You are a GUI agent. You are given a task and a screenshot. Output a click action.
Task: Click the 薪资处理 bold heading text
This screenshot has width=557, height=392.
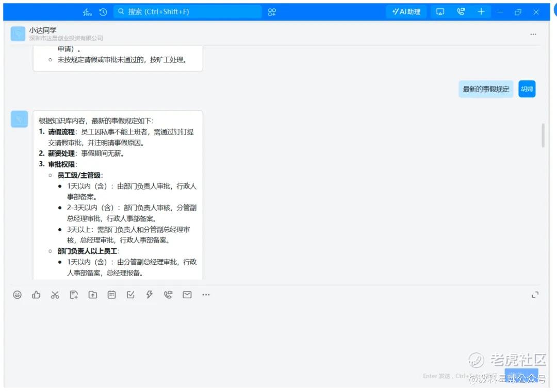click(61, 154)
